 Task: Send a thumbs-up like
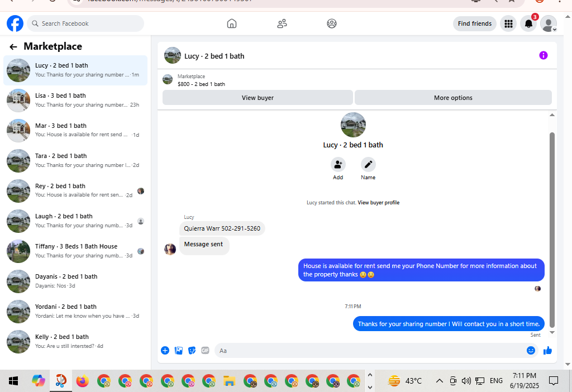pyautogui.click(x=547, y=351)
